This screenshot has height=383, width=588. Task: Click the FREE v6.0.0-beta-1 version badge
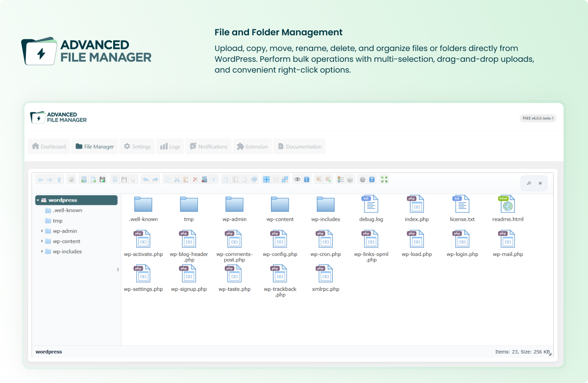[x=538, y=118]
